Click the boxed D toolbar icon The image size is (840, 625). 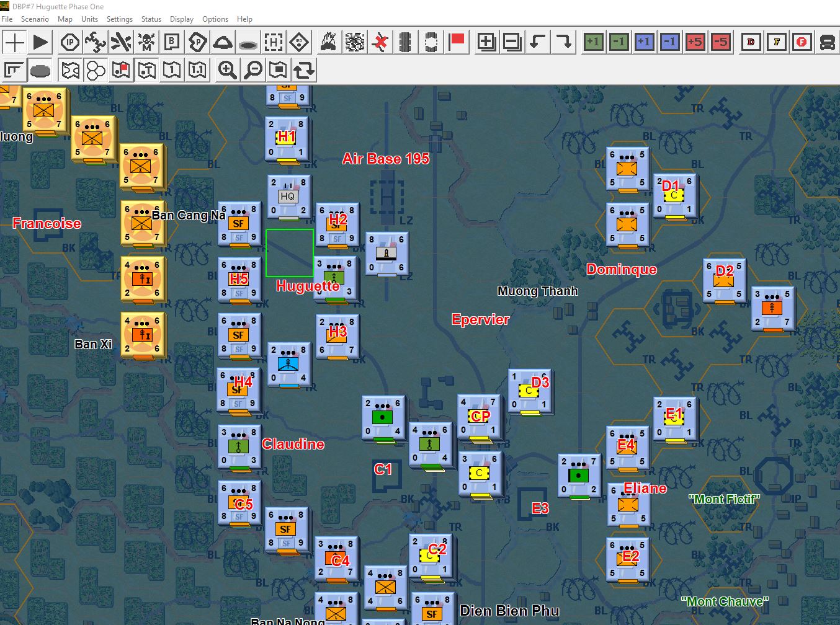[751, 42]
